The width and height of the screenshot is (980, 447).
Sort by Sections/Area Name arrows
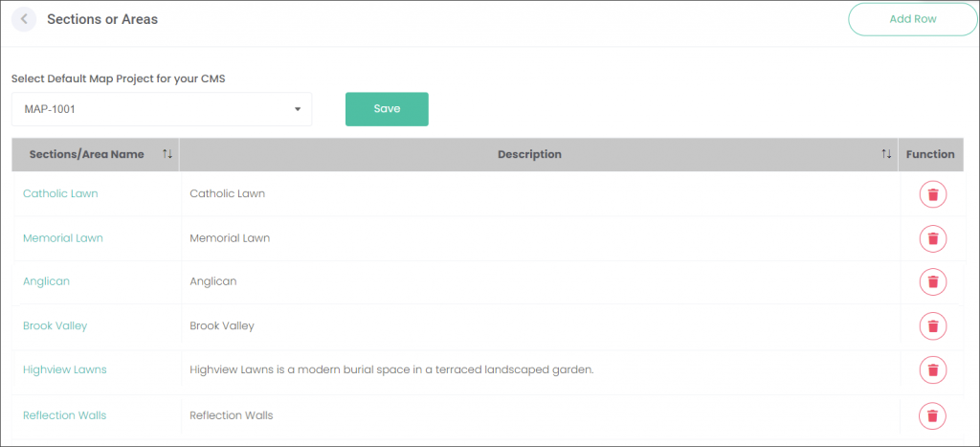tap(167, 154)
